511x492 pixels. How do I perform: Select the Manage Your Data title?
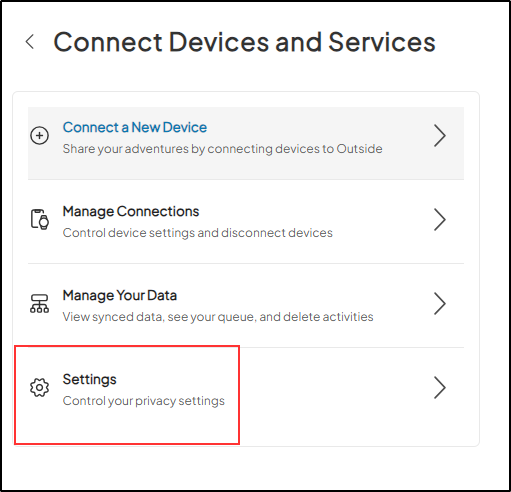[x=120, y=296]
